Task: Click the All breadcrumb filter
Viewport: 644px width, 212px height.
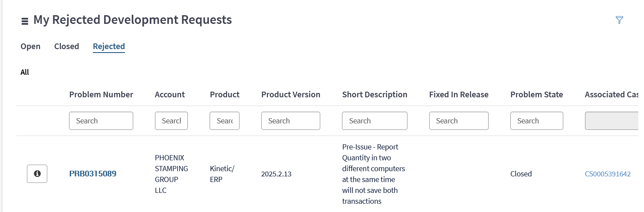Action: [25, 72]
